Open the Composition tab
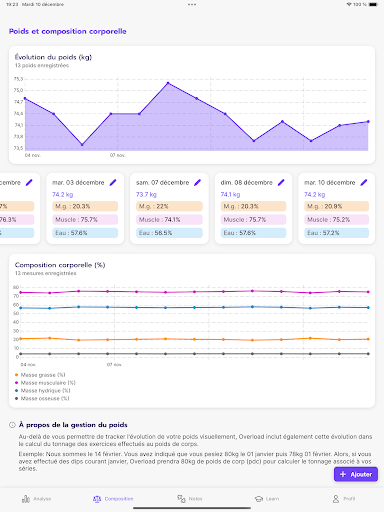Viewport: 384px width, 512px height. pos(113,499)
